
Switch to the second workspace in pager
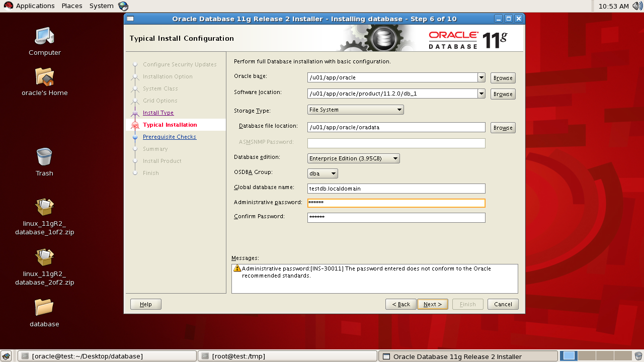(587, 356)
